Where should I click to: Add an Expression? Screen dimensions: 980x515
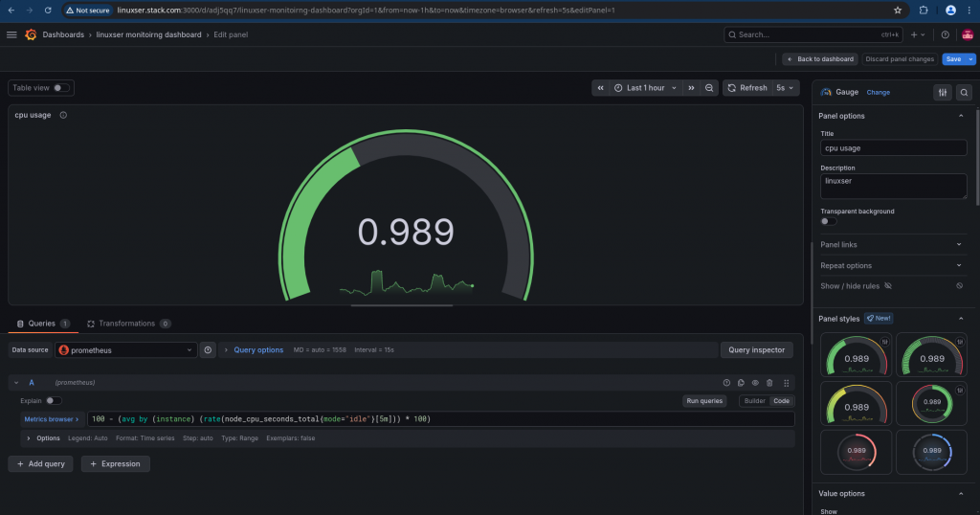coord(115,463)
